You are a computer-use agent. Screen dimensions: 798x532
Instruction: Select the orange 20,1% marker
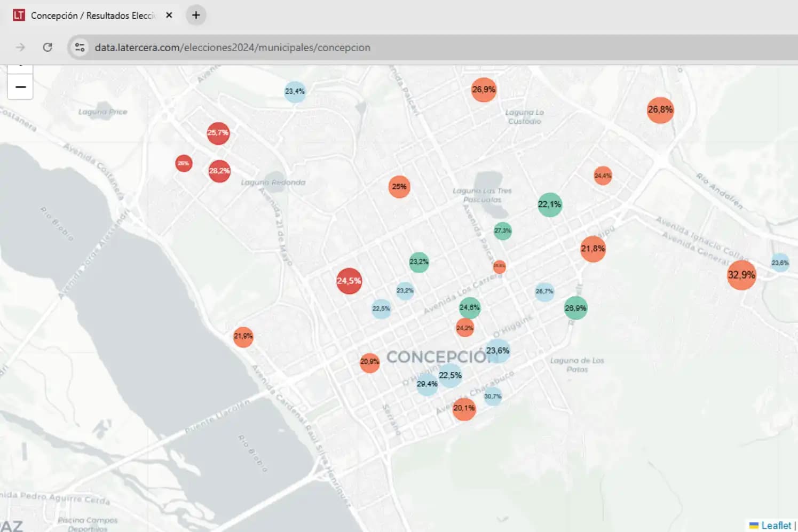464,409
